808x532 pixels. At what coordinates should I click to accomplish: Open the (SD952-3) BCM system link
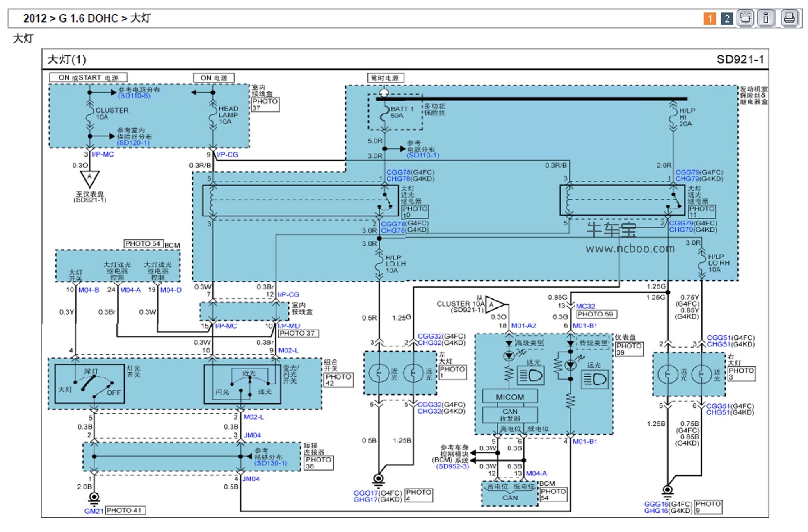point(452,466)
